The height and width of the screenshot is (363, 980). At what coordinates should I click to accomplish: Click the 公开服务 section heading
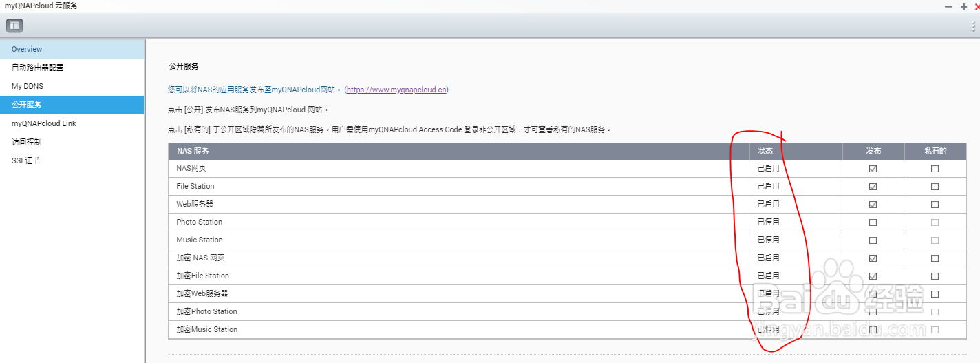coord(184,66)
